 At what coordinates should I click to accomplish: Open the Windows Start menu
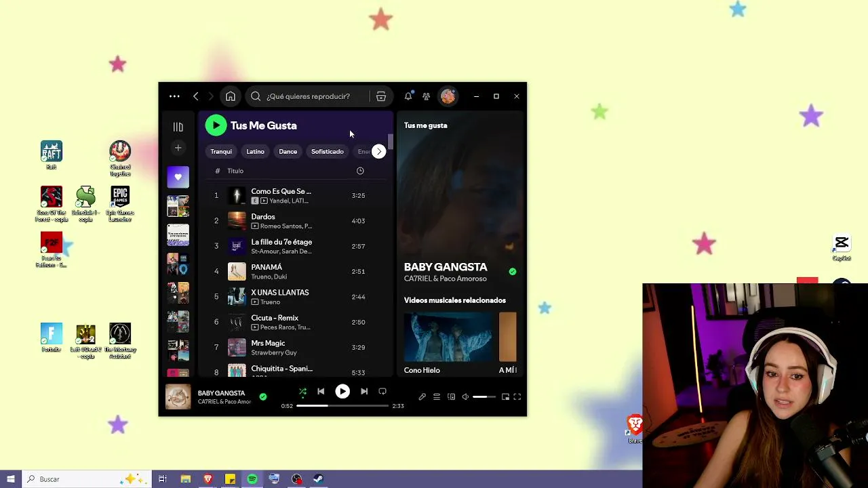11,479
